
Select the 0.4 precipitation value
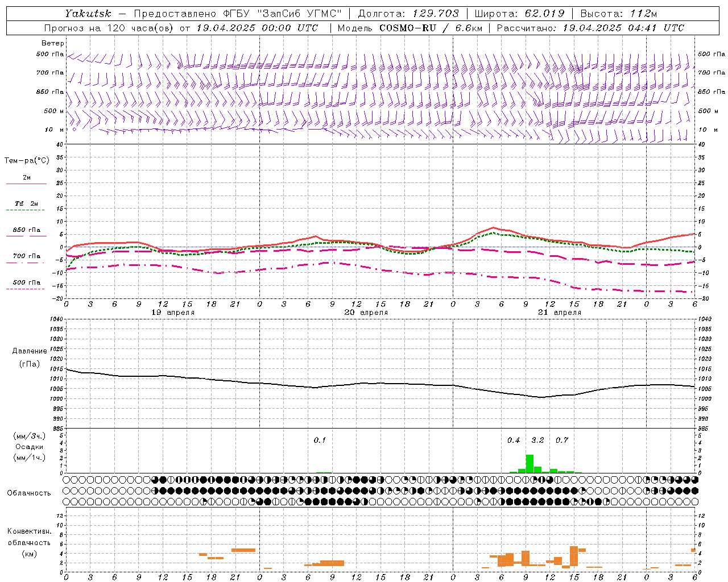pos(514,440)
